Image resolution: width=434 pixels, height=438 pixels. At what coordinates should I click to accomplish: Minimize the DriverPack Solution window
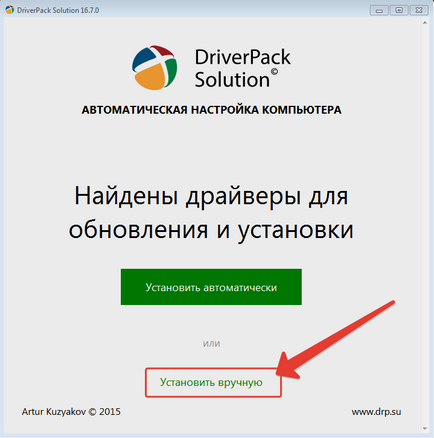379,10
